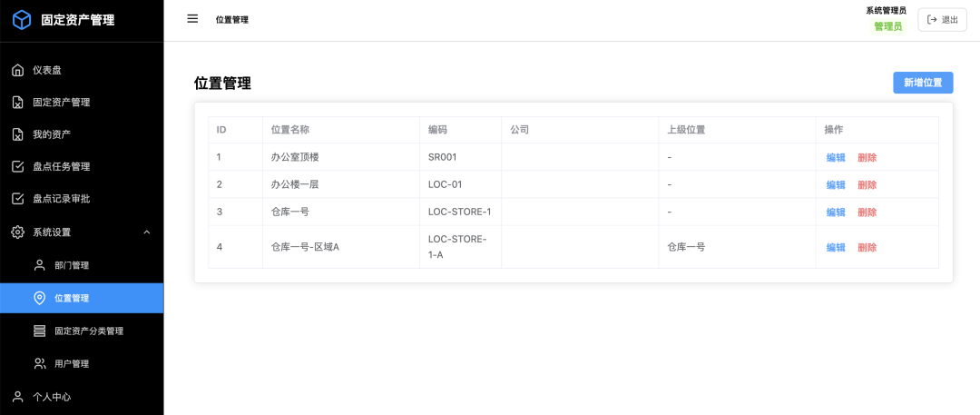Edit the LOC-STORE-1 仓库一号 row

pyautogui.click(x=836, y=212)
